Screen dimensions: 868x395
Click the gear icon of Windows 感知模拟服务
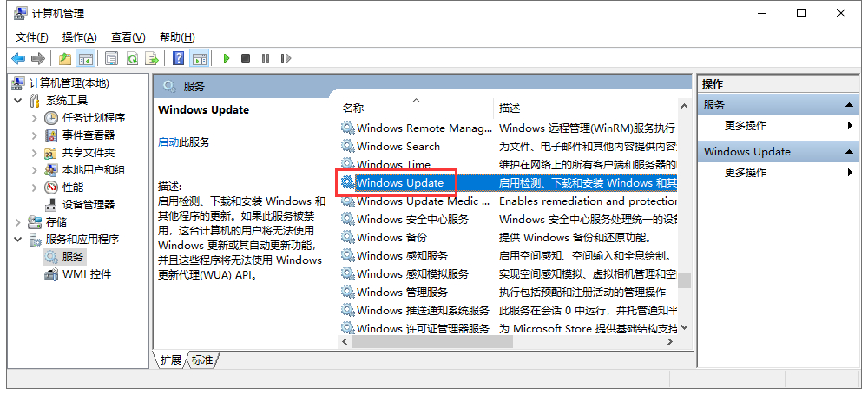(x=347, y=273)
